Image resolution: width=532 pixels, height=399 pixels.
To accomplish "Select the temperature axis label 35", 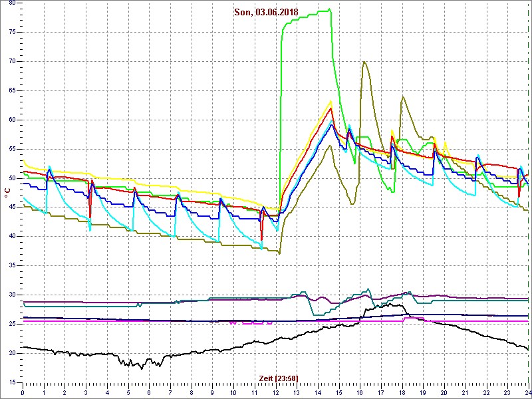I will pyautogui.click(x=11, y=266).
